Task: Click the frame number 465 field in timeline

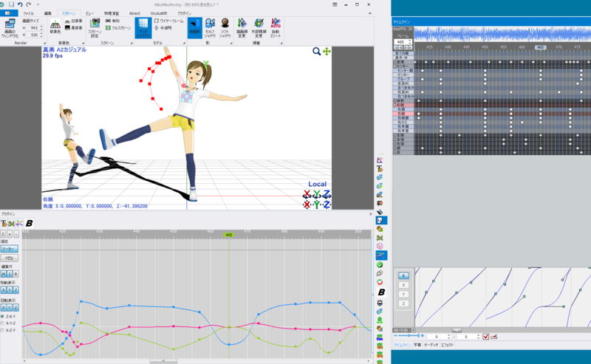Action: tap(401, 42)
